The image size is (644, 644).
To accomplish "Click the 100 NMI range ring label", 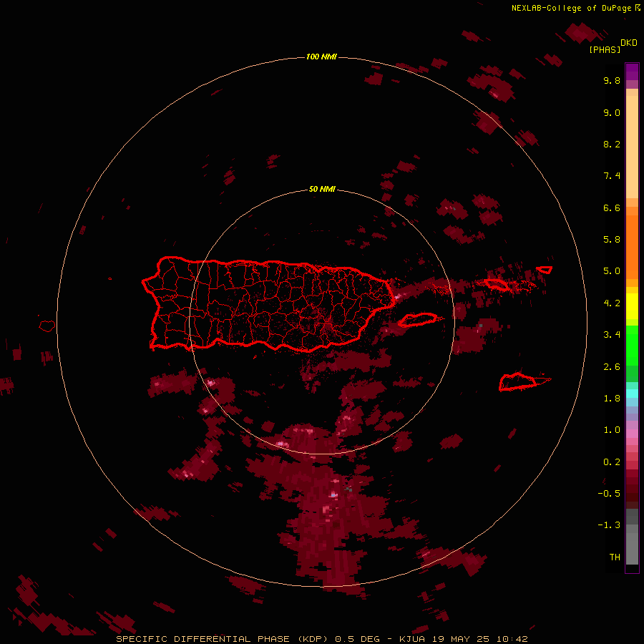I will pos(321,57).
